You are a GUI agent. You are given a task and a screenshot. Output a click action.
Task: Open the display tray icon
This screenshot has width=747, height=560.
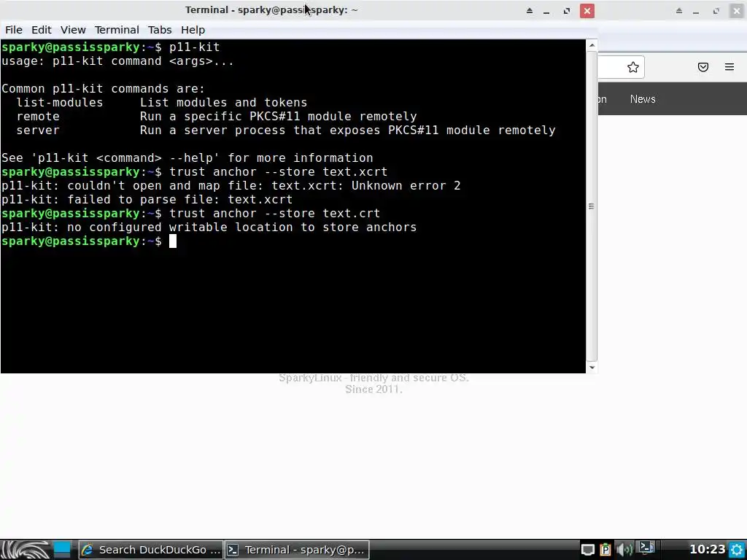click(588, 550)
